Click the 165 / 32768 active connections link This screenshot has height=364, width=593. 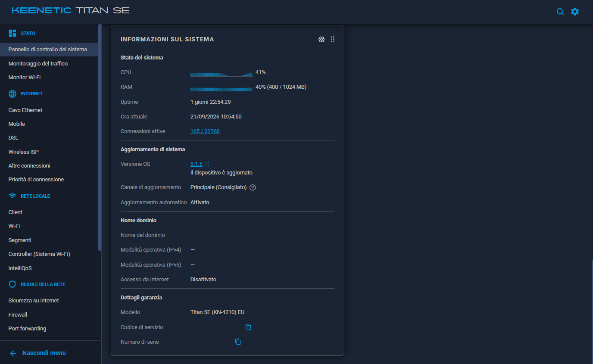point(205,131)
